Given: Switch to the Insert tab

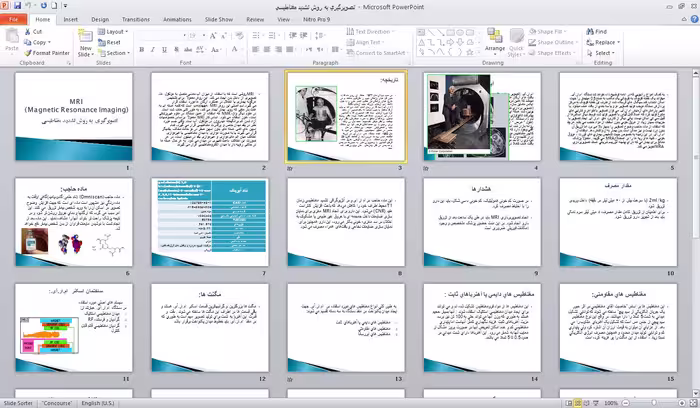Looking at the screenshot, I should click(x=71, y=20).
